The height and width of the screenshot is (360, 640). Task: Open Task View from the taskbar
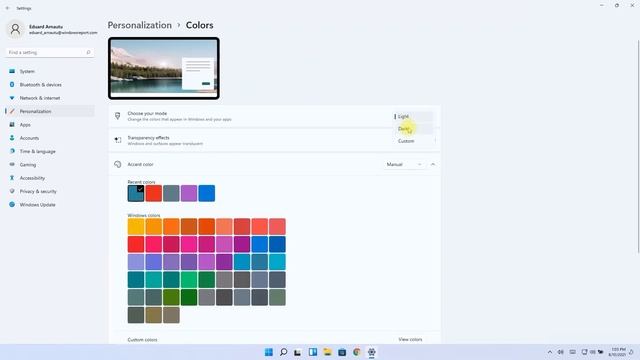(x=298, y=352)
